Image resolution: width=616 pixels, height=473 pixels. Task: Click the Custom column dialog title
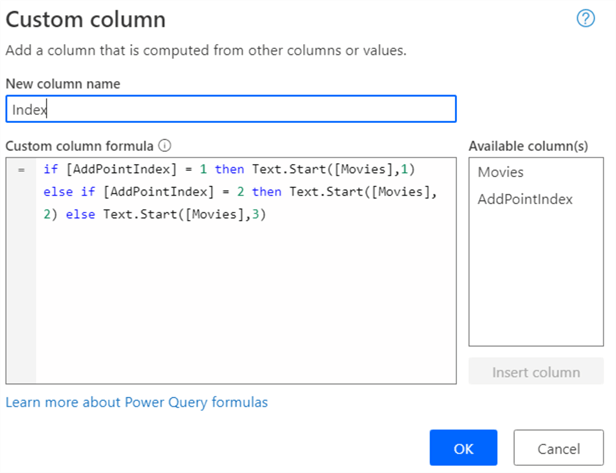[86, 20]
